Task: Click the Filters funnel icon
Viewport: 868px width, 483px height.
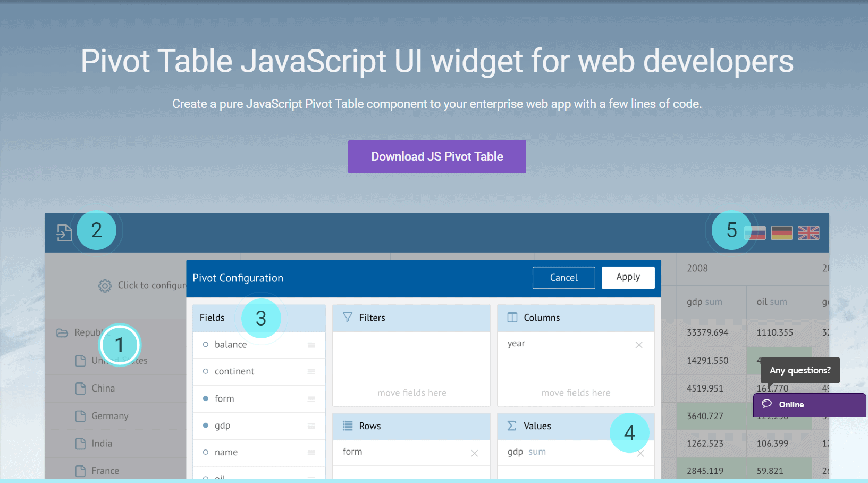Action: pyautogui.click(x=348, y=318)
